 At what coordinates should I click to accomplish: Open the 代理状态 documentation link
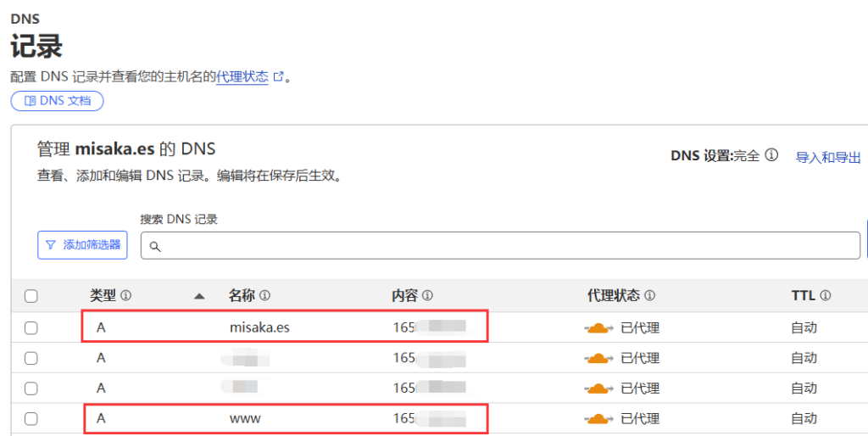click(242, 76)
